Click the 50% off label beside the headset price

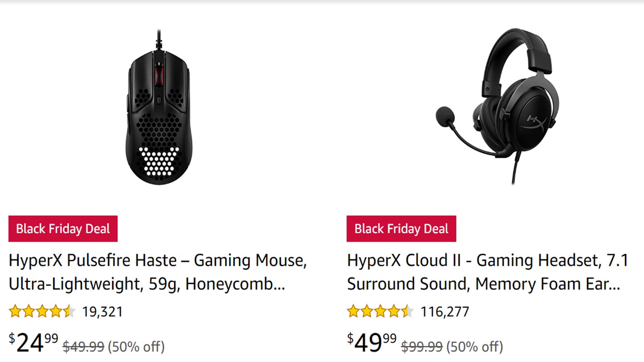coord(475,347)
